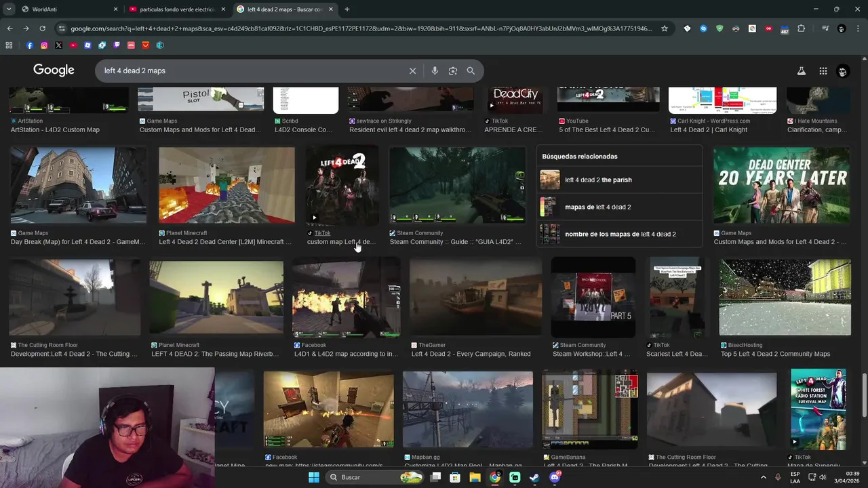Open the BisectHosting snowy map thumbnail
The width and height of the screenshot is (868, 488).
point(785,298)
